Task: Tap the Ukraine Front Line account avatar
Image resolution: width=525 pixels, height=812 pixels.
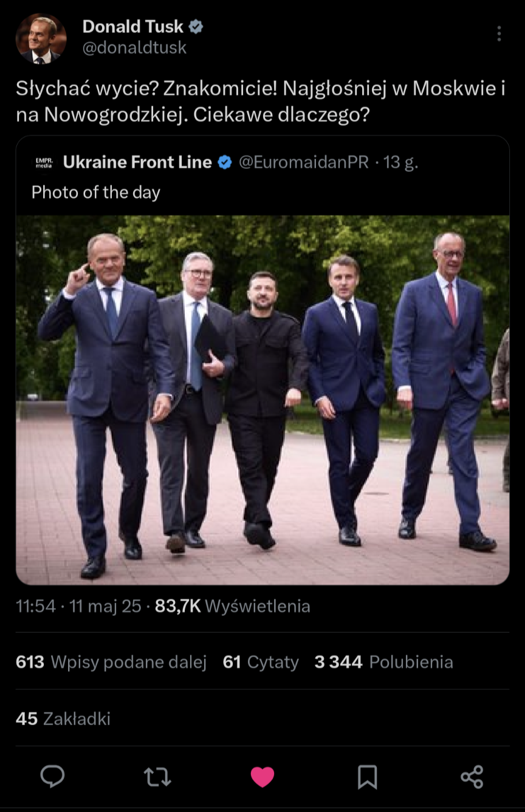Action: tap(44, 162)
